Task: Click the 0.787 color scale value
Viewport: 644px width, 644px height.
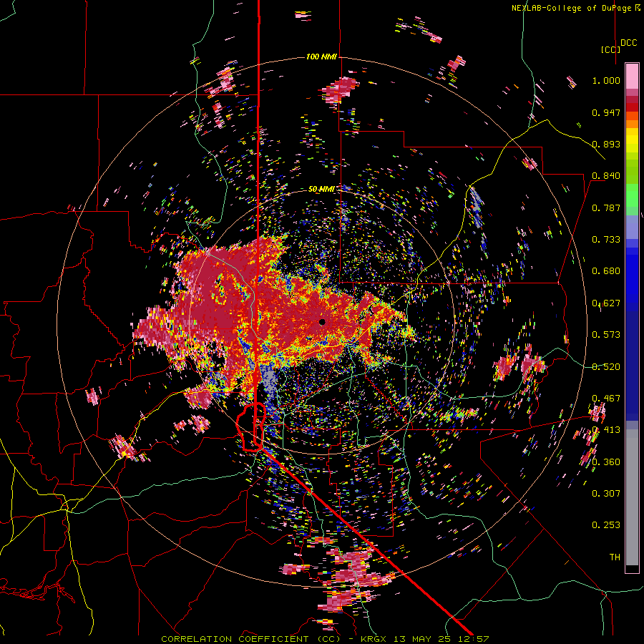Action: pos(606,208)
